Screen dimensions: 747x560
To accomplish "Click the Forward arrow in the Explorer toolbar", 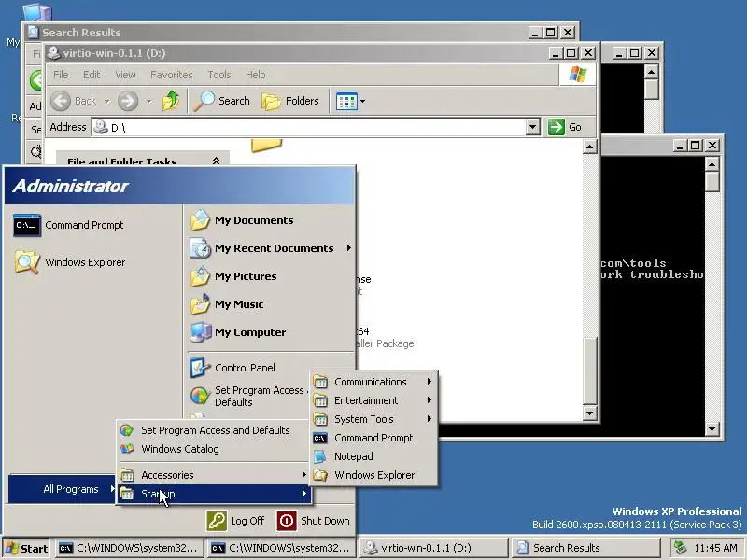I will (x=128, y=101).
